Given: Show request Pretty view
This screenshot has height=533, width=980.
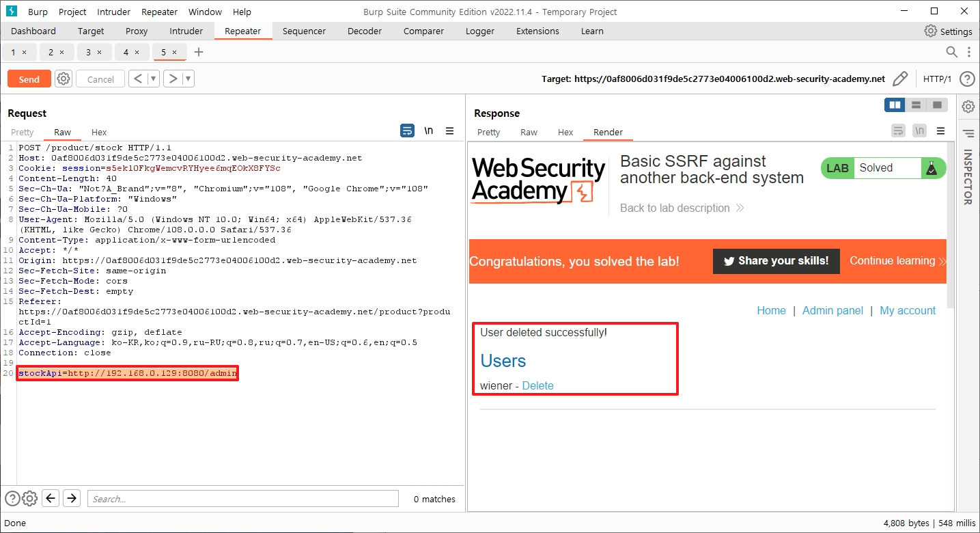Looking at the screenshot, I should coord(22,133).
